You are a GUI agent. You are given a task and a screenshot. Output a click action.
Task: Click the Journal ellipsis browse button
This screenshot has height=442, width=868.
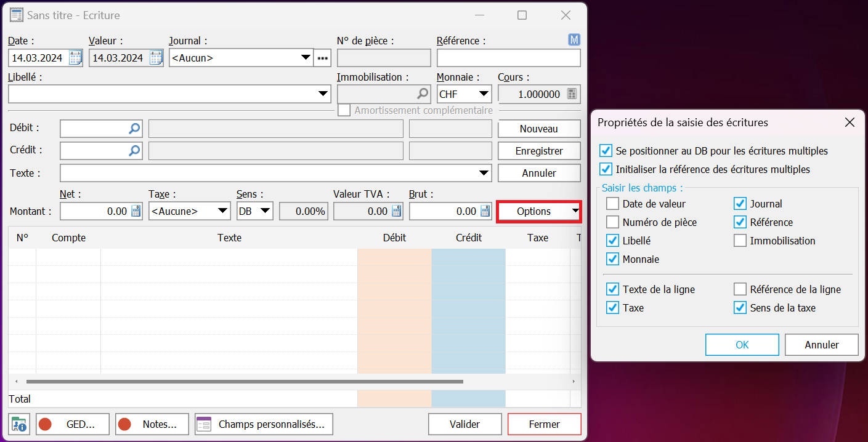click(x=323, y=58)
